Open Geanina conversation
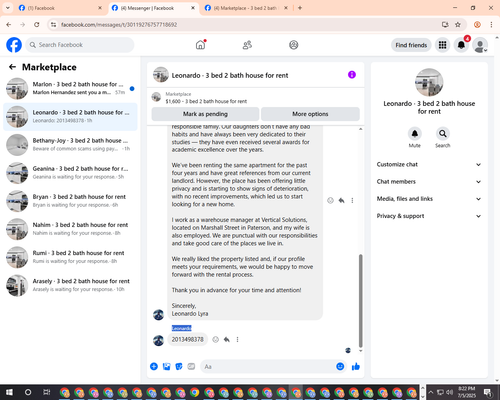 70,173
